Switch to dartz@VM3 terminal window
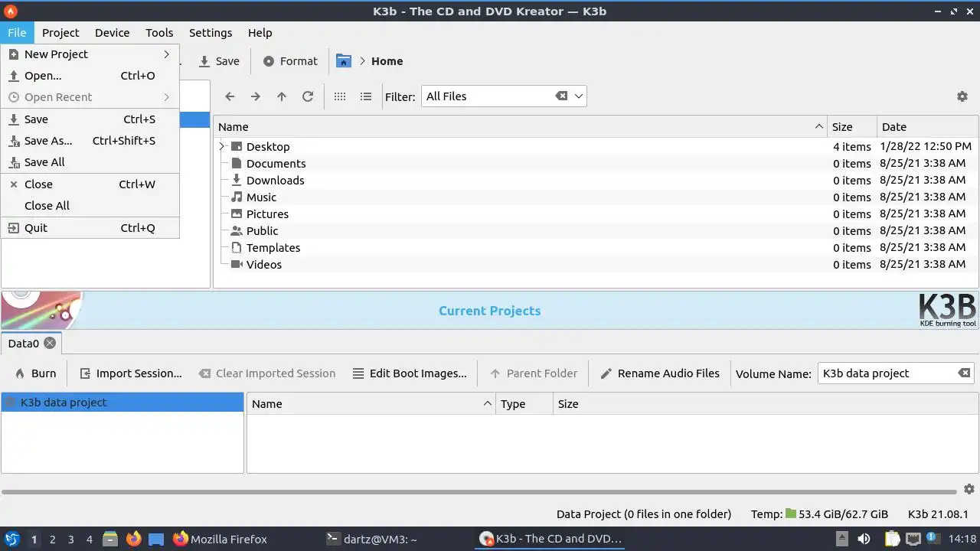Image resolution: width=980 pixels, height=551 pixels. tap(371, 539)
